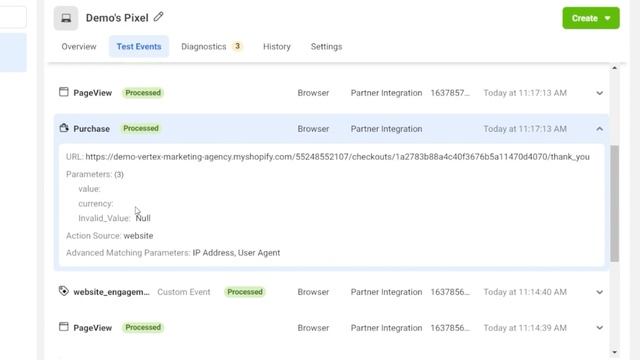Click Advanced Matching Parameters IP Address text
640x360 pixels.
[x=173, y=253]
